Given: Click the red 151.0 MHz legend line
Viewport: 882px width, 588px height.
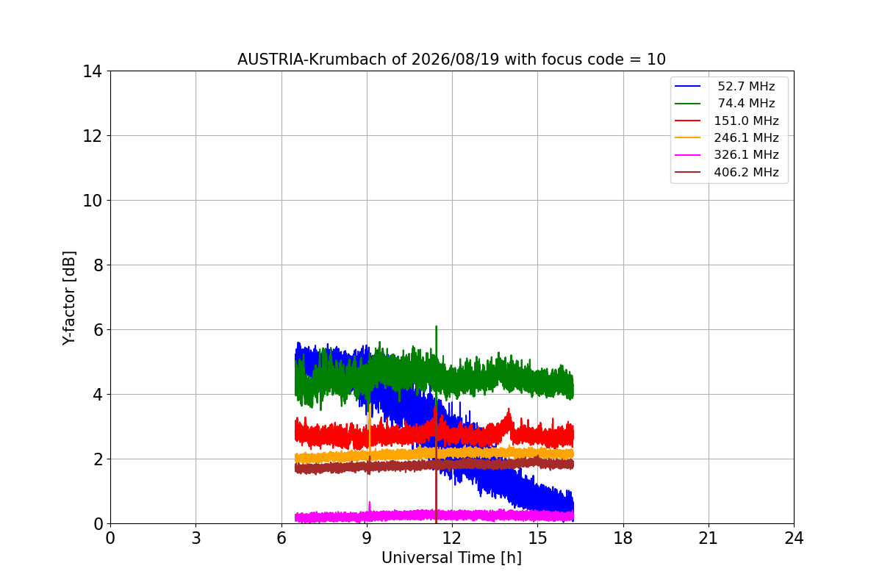Looking at the screenshot, I should tap(688, 121).
